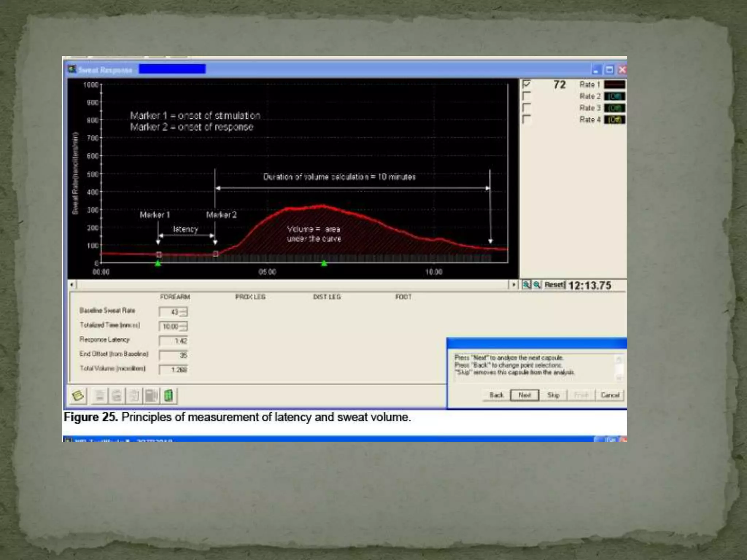Viewport: 747px width, 560px height.
Task: Click the zoom in magnifier icon
Action: point(526,285)
